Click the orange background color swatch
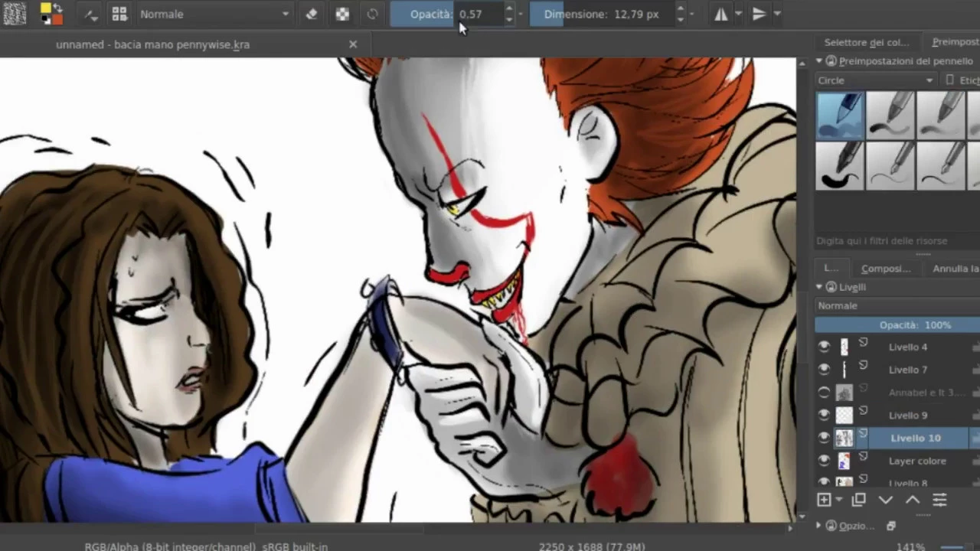 click(x=57, y=18)
